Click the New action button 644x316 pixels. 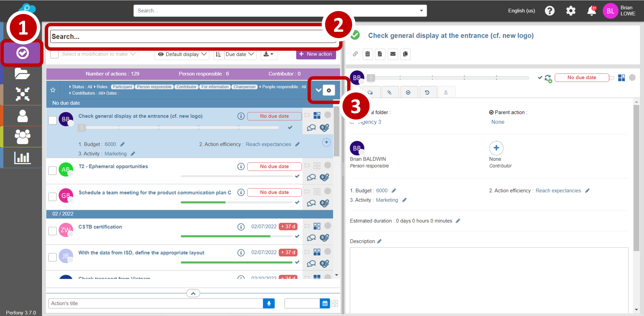316,54
